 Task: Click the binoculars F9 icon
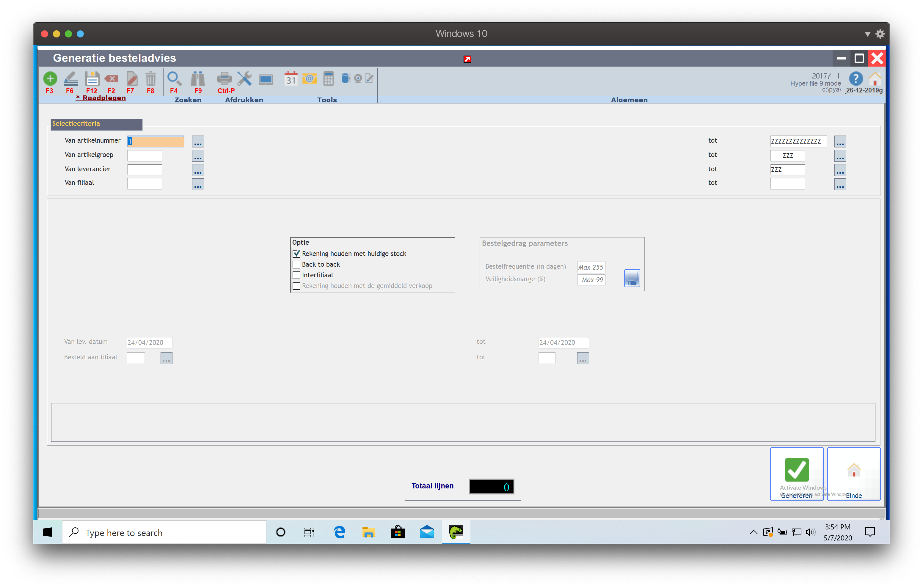pyautogui.click(x=198, y=78)
